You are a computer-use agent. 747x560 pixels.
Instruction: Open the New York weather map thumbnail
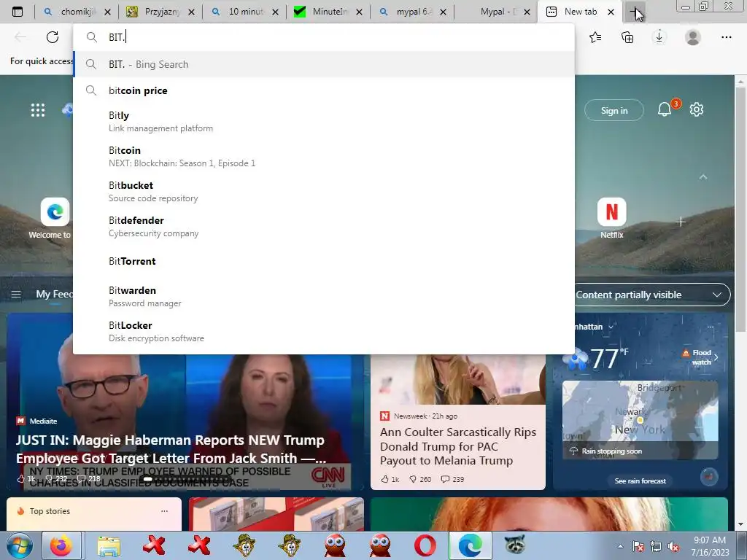[640, 420]
